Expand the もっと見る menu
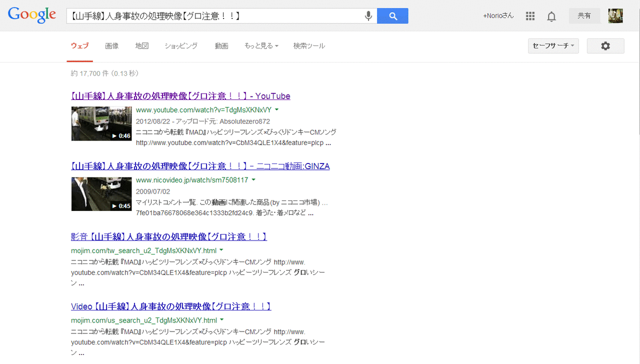Screen dimensions: 640x364 click(x=261, y=46)
